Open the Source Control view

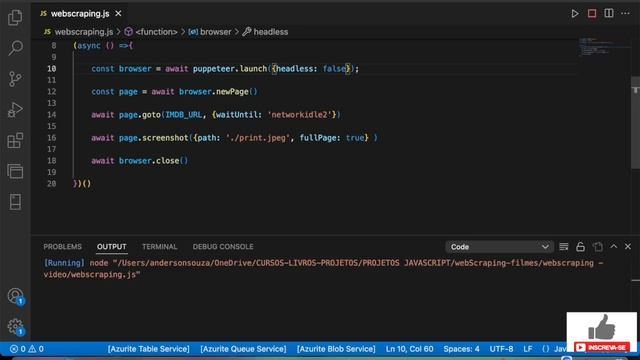(15, 79)
